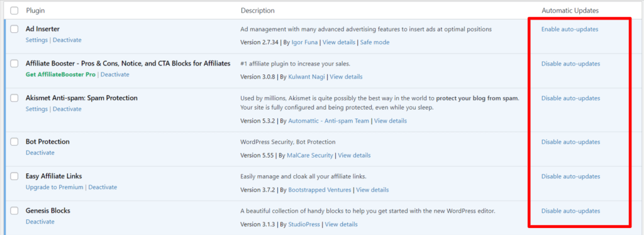The width and height of the screenshot is (644, 235).
Task: Click '#1 affiliate plugin' description text
Action: (296, 64)
